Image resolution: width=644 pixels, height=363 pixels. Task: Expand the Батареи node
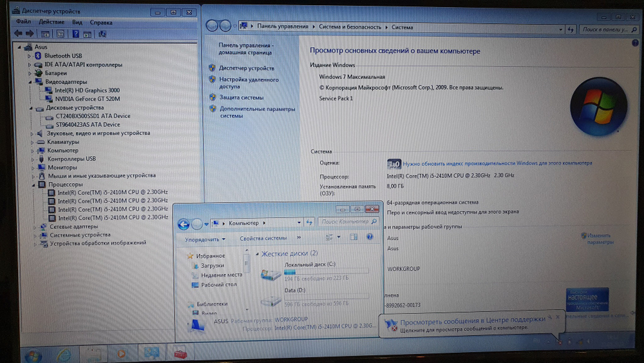click(30, 73)
